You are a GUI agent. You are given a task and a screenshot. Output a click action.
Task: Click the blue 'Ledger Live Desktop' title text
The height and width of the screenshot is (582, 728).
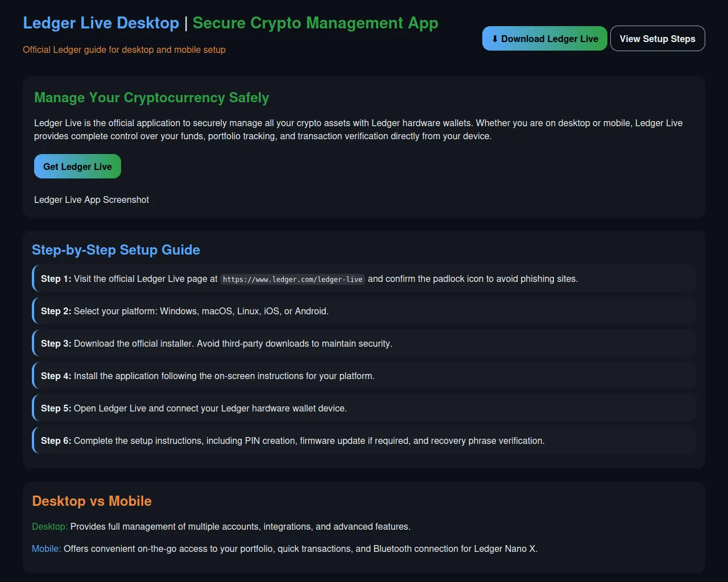(x=101, y=23)
